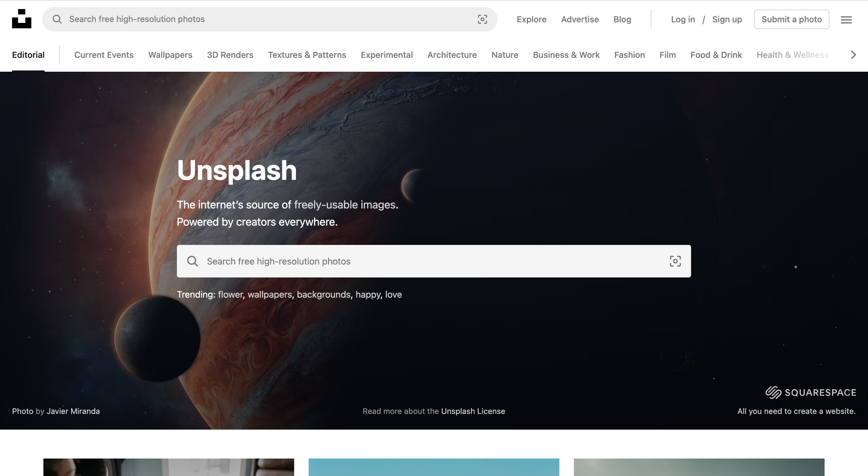Click the Unsplash License link

[x=473, y=410]
